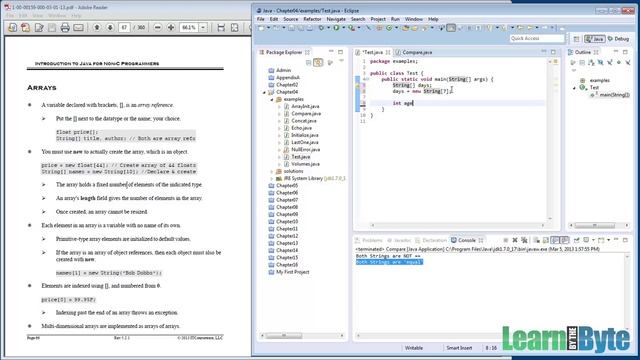Screen dimensions: 640x360
Task: Click the fit-width scrolling icon in Adobe Reader
Action: (221, 27)
